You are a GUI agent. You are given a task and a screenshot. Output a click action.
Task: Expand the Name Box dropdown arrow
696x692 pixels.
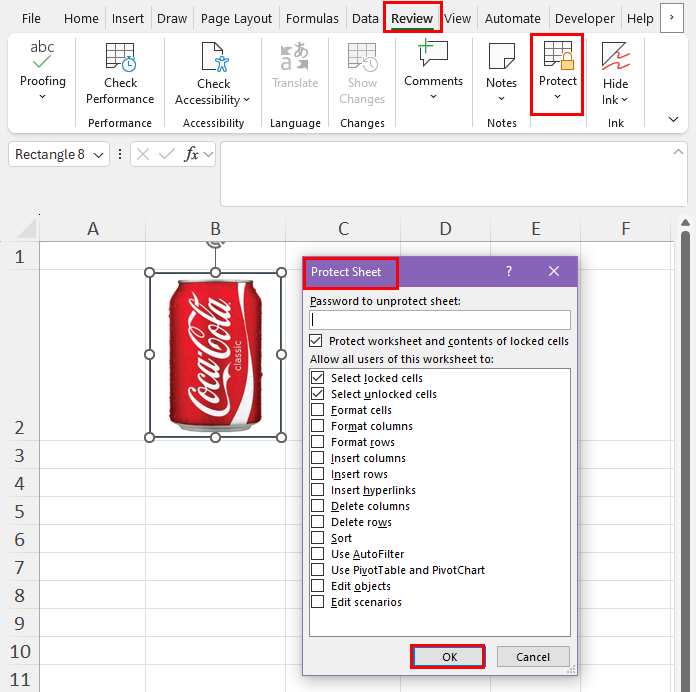pos(99,155)
